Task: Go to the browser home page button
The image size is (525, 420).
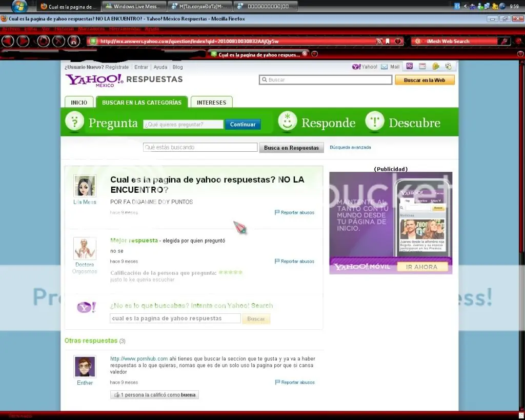Action: [74, 41]
